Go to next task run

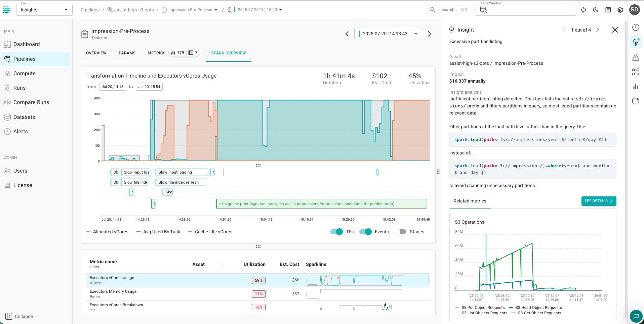(430, 34)
